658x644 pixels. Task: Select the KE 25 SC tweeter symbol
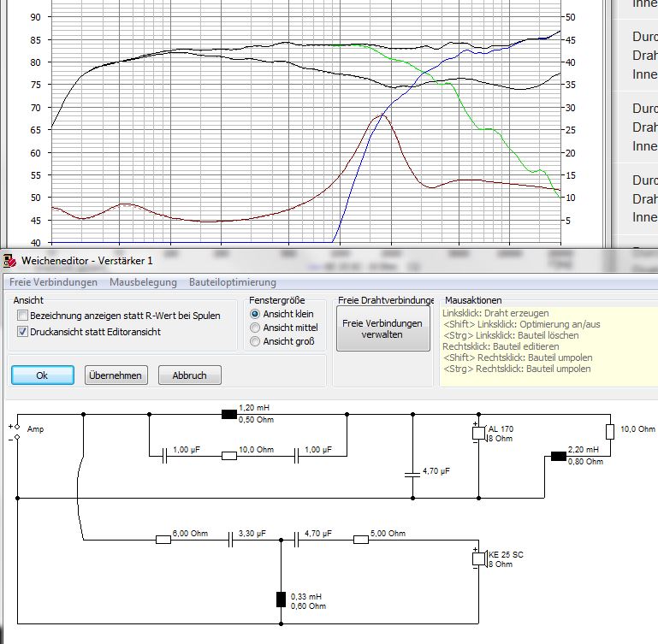click(480, 558)
